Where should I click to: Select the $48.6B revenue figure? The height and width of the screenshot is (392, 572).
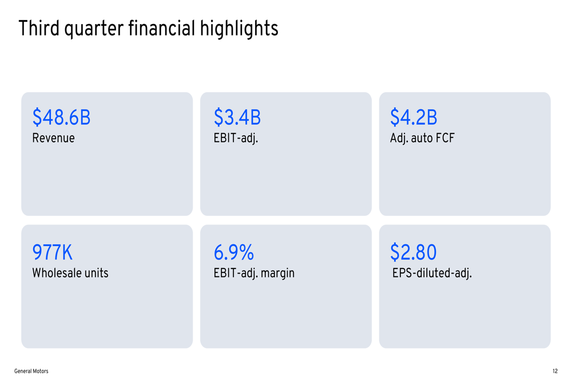coord(61,118)
